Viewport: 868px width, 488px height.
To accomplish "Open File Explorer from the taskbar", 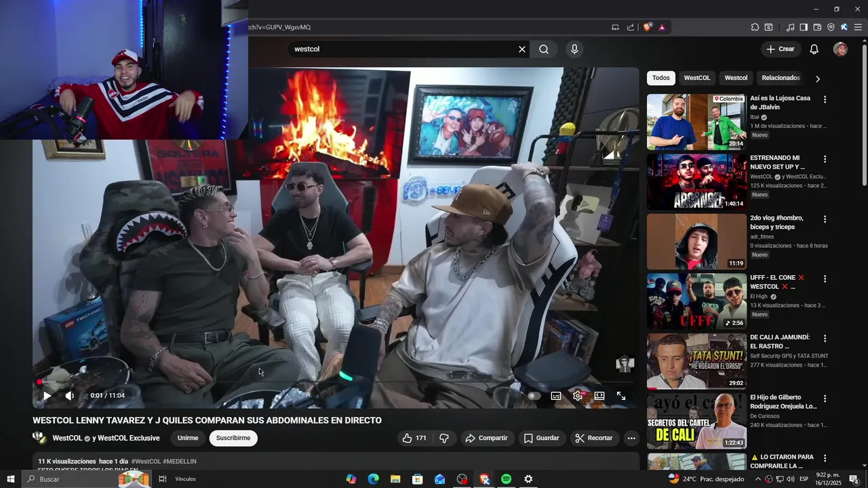I will point(395,479).
